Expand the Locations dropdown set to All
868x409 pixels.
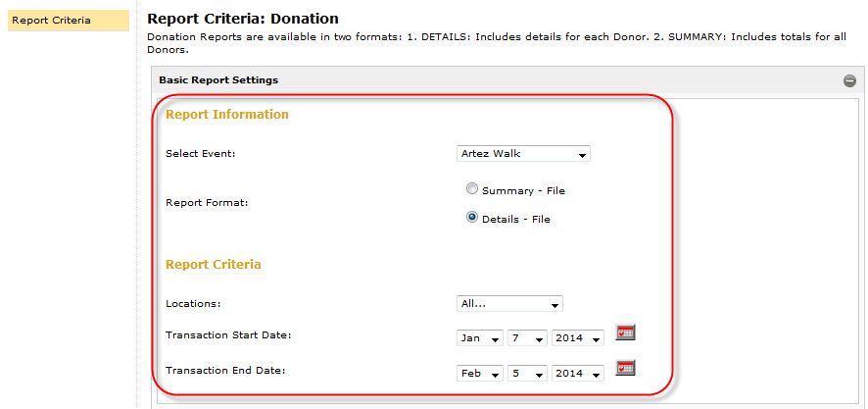509,304
